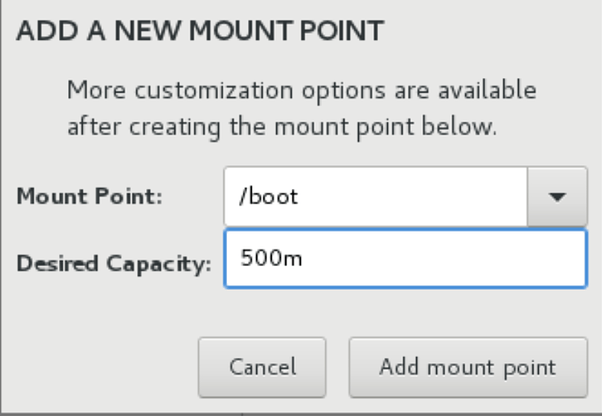The width and height of the screenshot is (602, 416).
Task: Click the blank dialog space above the Cancel button
Action: pos(262,313)
